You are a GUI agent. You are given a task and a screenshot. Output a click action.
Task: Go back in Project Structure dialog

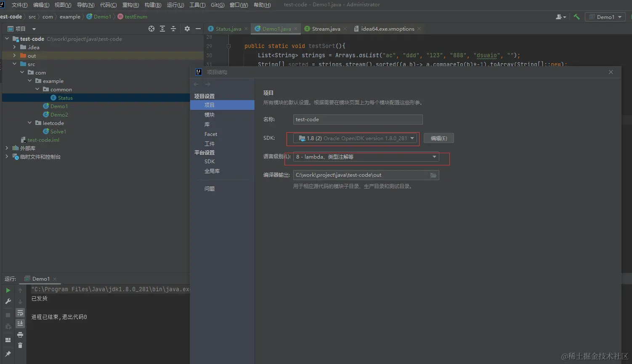(197, 84)
